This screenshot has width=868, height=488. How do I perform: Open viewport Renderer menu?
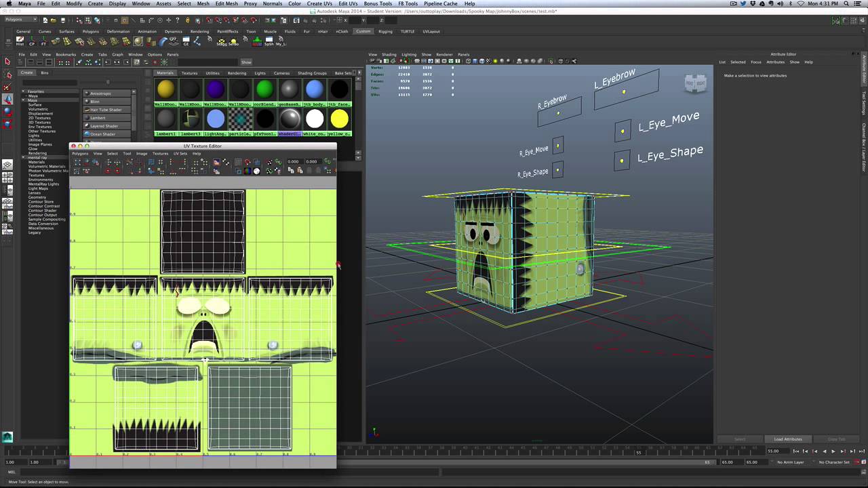[x=444, y=54]
